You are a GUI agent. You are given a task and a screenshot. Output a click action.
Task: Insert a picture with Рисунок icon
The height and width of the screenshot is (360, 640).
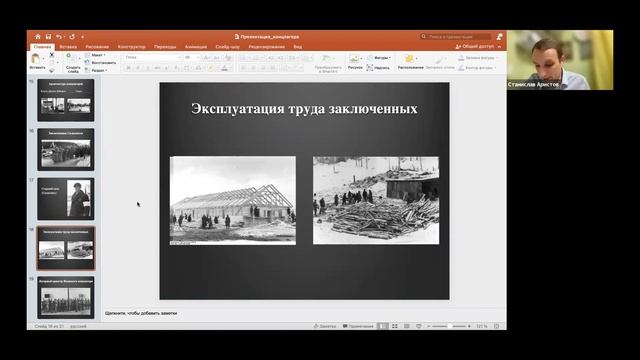click(x=355, y=62)
